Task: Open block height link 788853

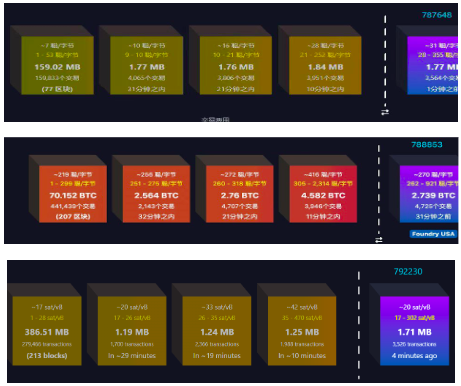Action: (x=427, y=145)
